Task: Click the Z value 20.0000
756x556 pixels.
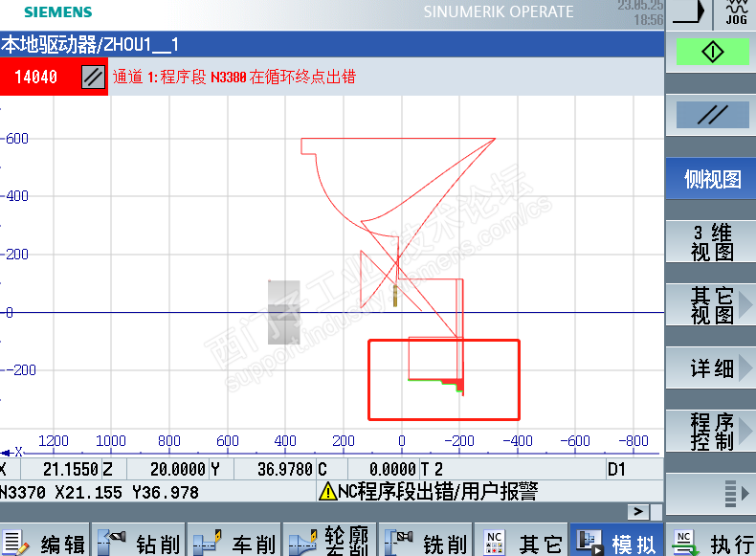Action: click(x=177, y=469)
